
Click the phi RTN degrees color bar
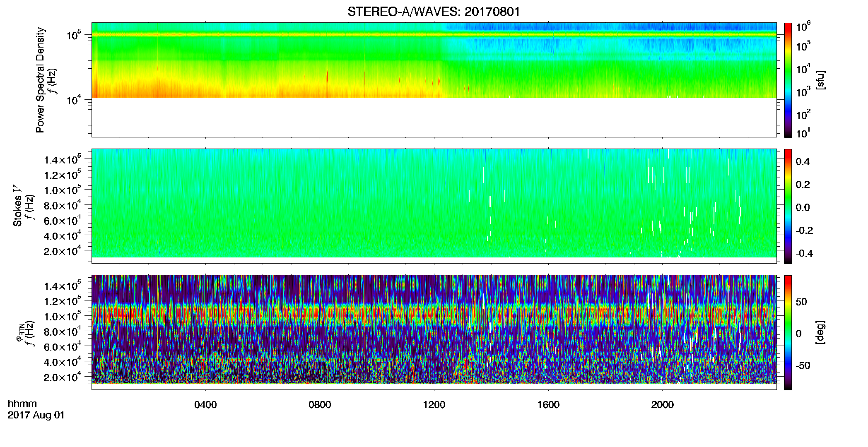788,332
